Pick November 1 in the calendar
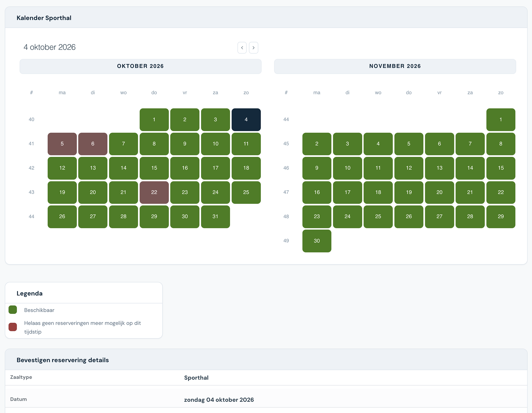Viewport: 532px width, 413px height. click(501, 120)
